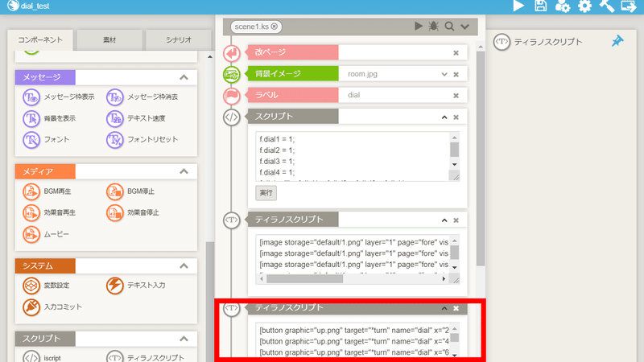Select the ムービー component
The height and width of the screenshot is (362, 644).
[x=46, y=234]
